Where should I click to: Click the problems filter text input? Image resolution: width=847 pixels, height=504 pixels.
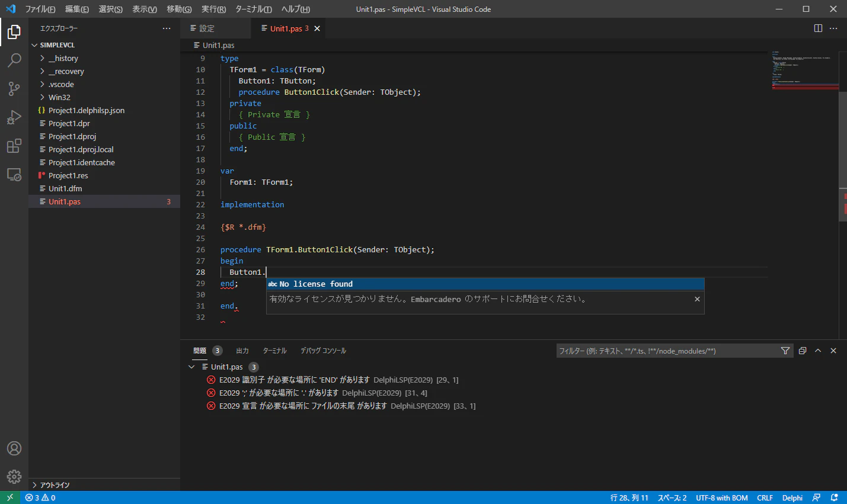pyautogui.click(x=668, y=351)
